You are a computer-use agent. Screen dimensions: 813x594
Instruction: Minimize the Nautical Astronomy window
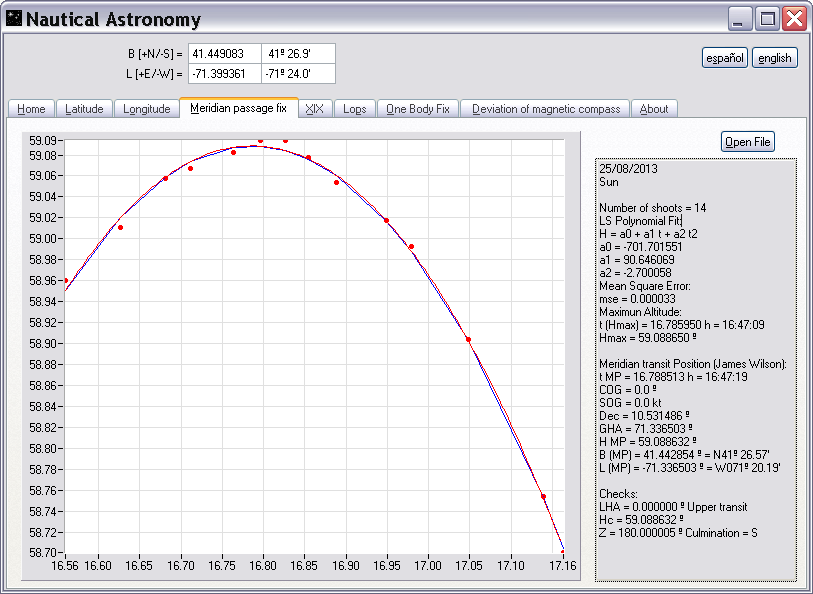click(x=741, y=19)
